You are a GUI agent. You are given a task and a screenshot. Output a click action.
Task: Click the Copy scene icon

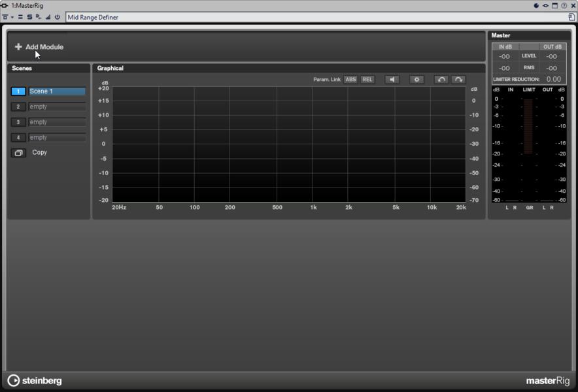pyautogui.click(x=18, y=153)
